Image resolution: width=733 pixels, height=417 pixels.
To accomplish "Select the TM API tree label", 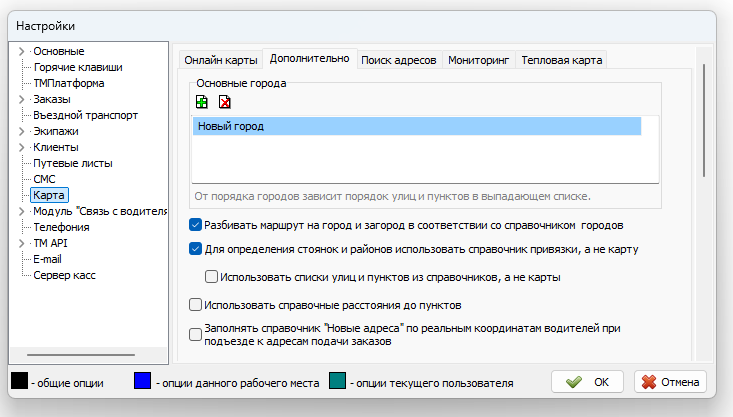I will tap(50, 243).
